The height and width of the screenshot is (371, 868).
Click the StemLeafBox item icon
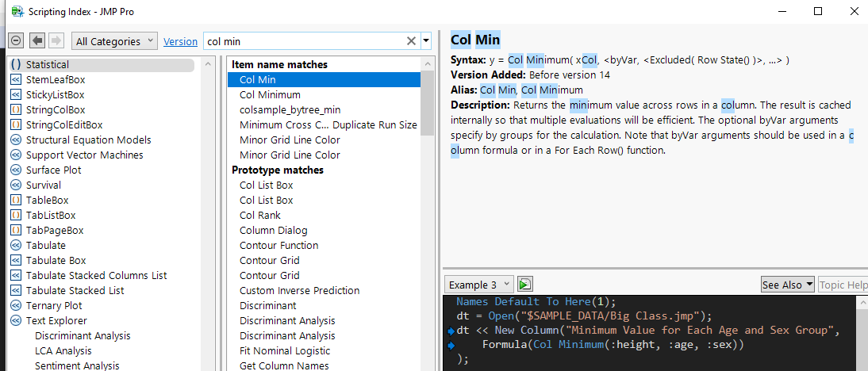point(16,79)
